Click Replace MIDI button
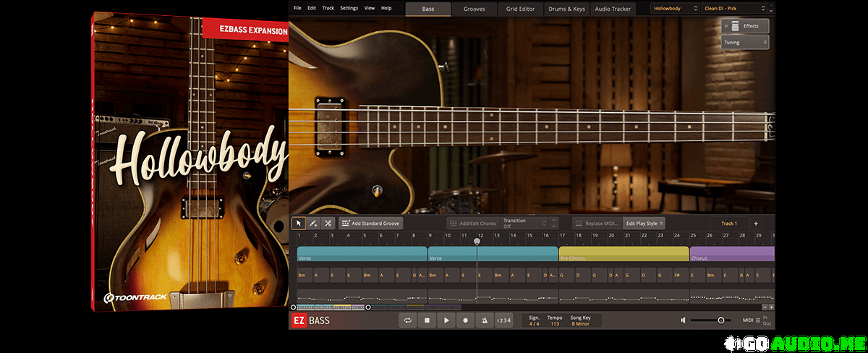Viewport: 868px width, 353px height. pyautogui.click(x=597, y=224)
